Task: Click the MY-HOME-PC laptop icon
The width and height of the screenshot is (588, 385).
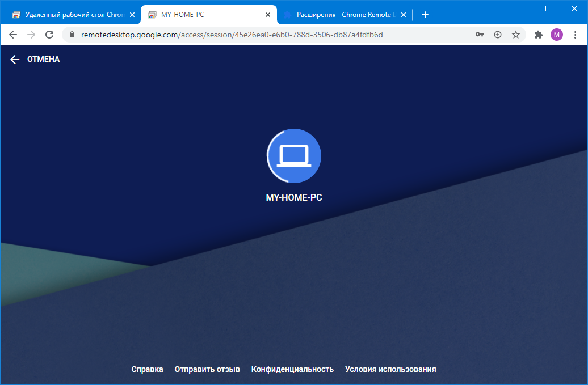Action: (293, 156)
